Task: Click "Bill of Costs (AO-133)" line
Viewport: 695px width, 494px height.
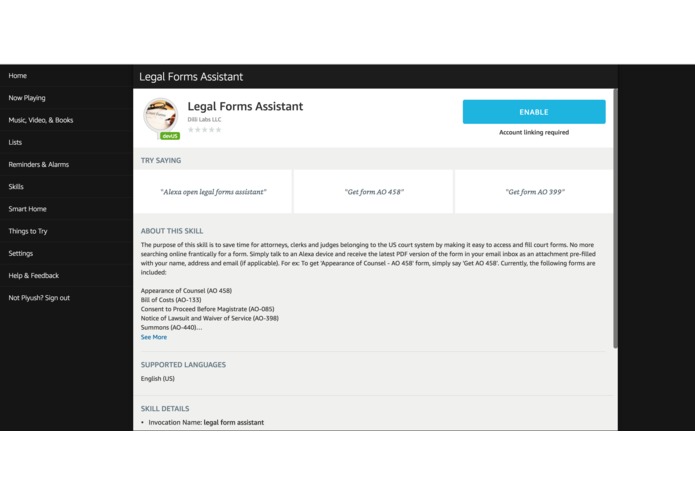Action: coord(171,300)
